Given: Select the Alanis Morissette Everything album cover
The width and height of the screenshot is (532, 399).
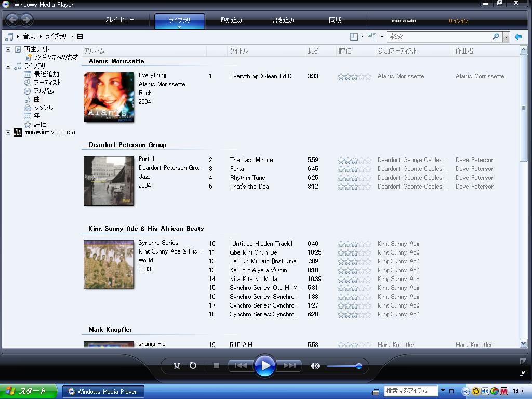Looking at the screenshot, I should pos(109,97).
